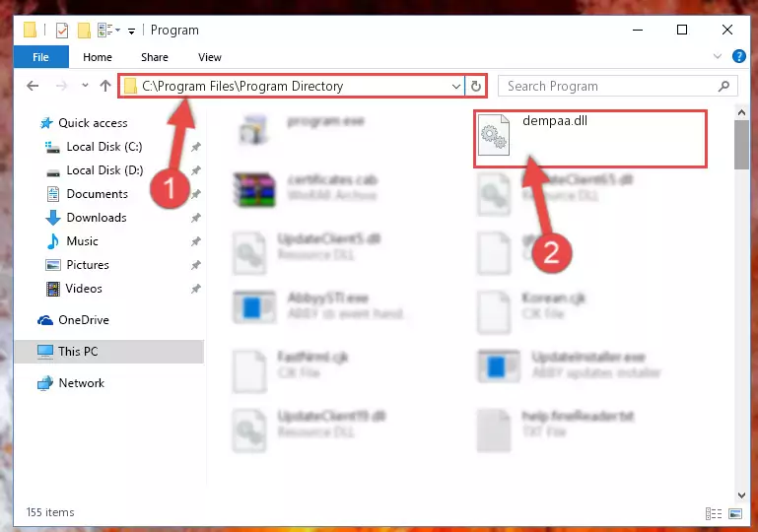Click the pin icon beside Videos
758x532 pixels.
pyautogui.click(x=196, y=289)
